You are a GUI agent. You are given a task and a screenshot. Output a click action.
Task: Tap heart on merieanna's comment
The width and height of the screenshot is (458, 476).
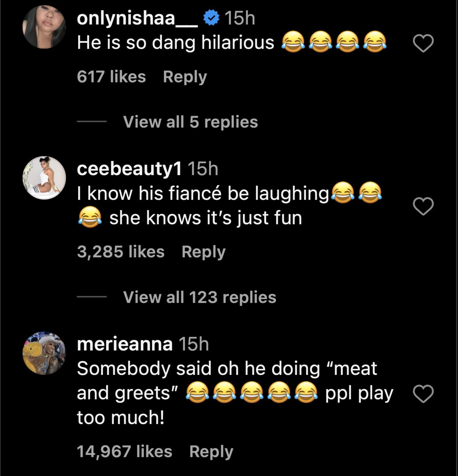point(423,394)
